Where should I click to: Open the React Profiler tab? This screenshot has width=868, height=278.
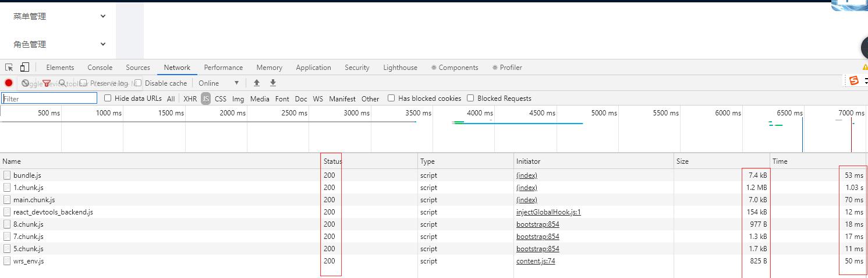pos(507,68)
